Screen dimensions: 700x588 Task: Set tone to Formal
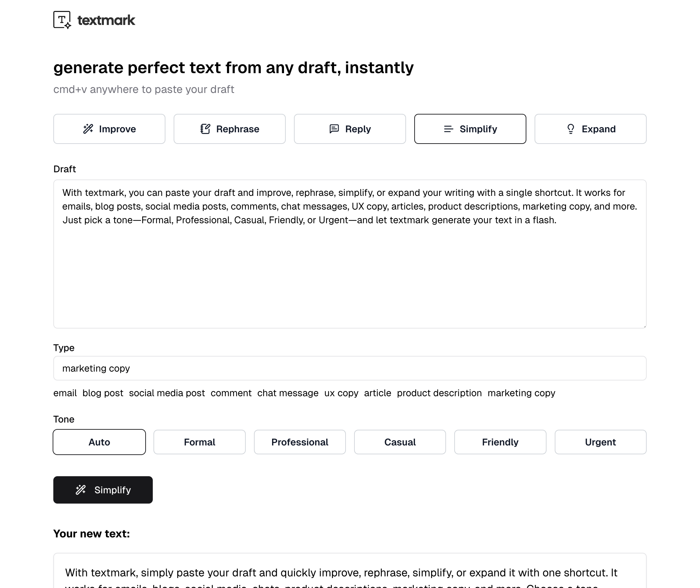point(200,442)
